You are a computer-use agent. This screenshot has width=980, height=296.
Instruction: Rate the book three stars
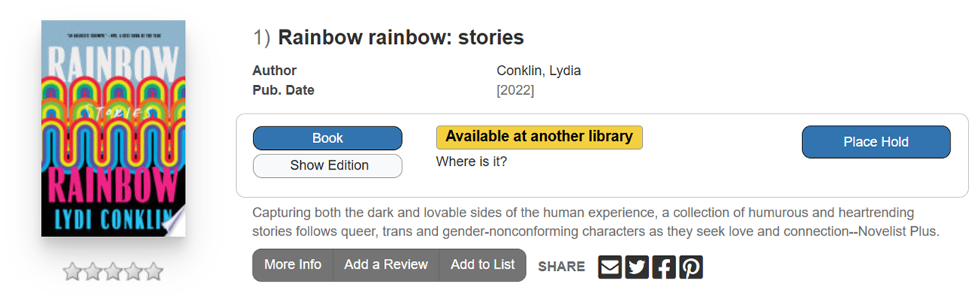coord(113,271)
